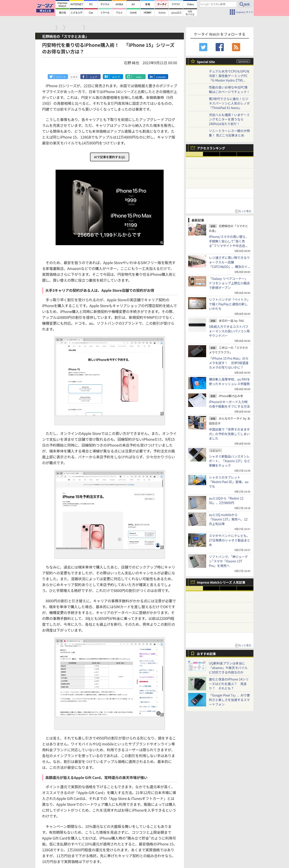Click the 検索 search button

pyautogui.click(x=245, y=4)
